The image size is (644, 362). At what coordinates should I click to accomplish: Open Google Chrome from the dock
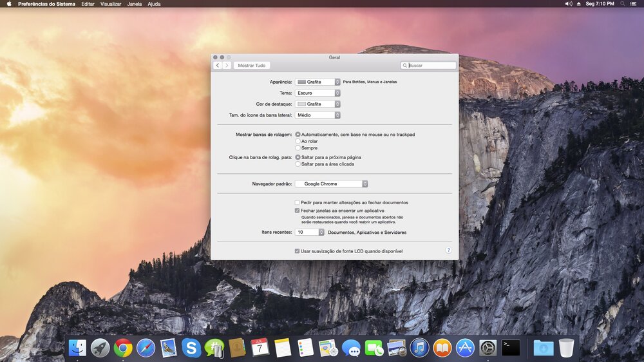pos(123,348)
